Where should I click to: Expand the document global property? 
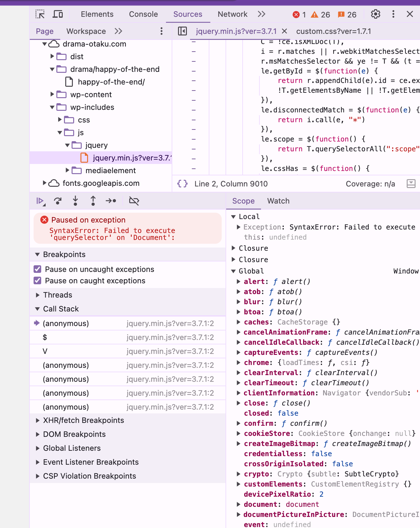(x=239, y=504)
